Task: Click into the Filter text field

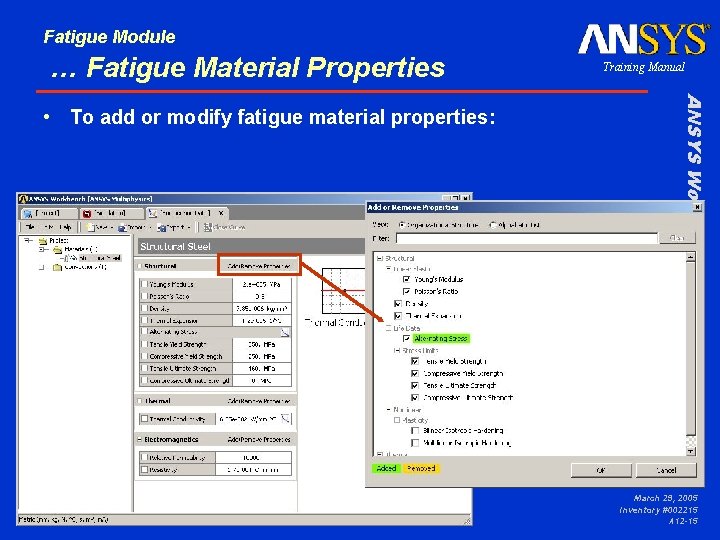Action: click(x=527, y=238)
